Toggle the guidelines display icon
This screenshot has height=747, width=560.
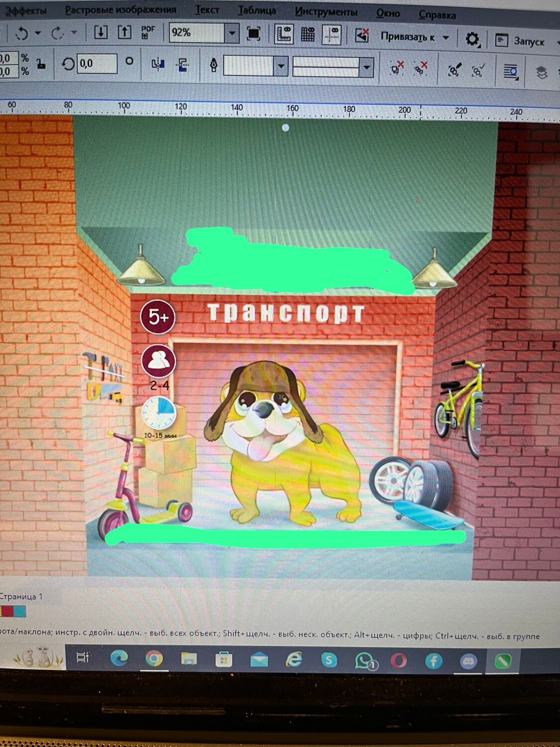pos(332,34)
